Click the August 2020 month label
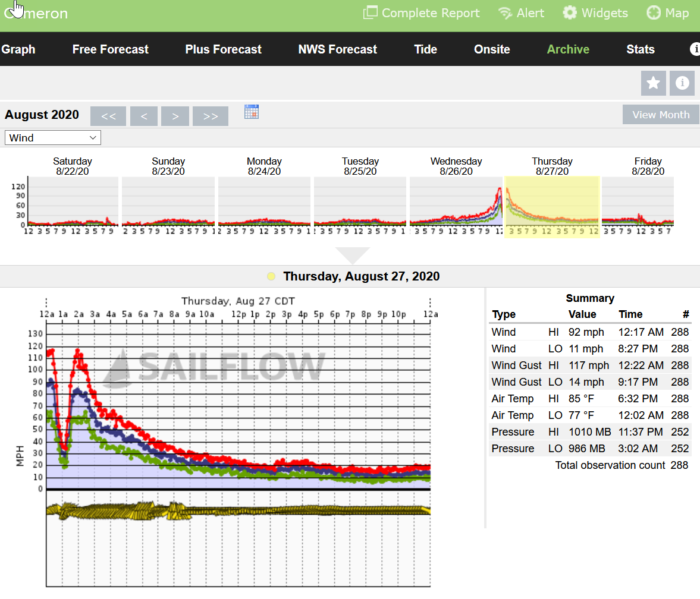 pos(42,115)
